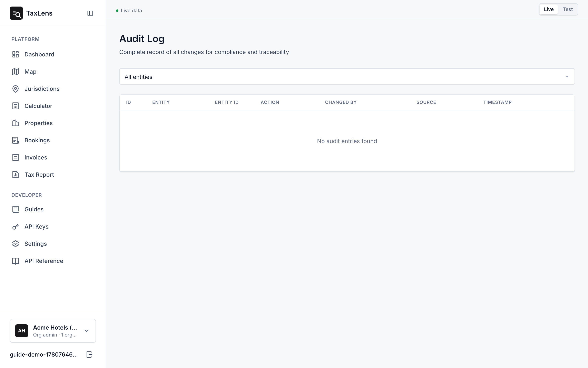Go to API Keys
The width and height of the screenshot is (588, 368).
point(53,227)
